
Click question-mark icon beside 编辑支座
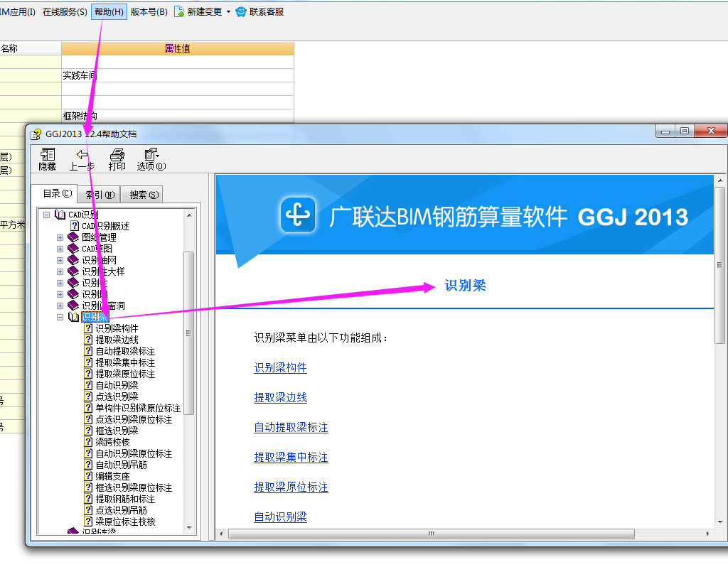click(x=88, y=476)
